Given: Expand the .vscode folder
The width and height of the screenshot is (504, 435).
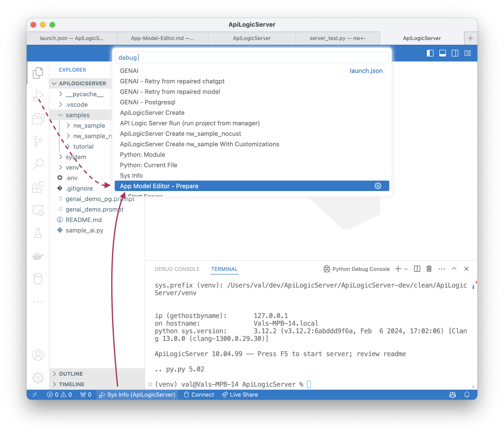Looking at the screenshot, I should tap(61, 105).
